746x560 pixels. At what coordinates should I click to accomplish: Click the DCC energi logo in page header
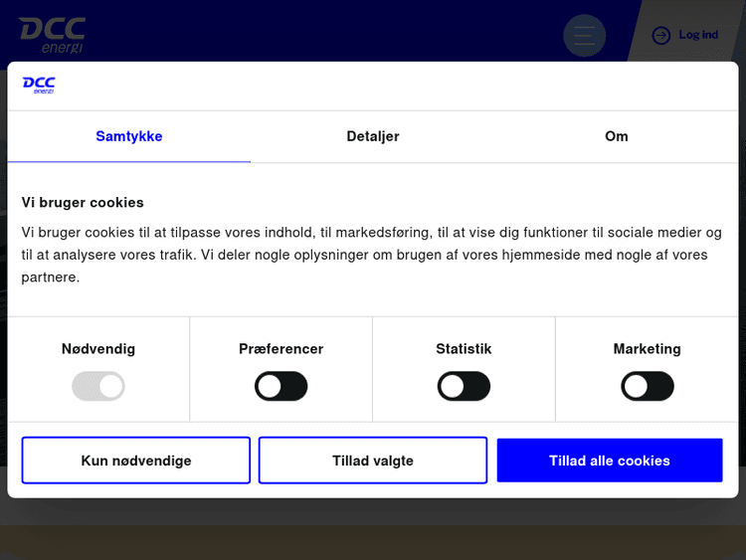52,35
